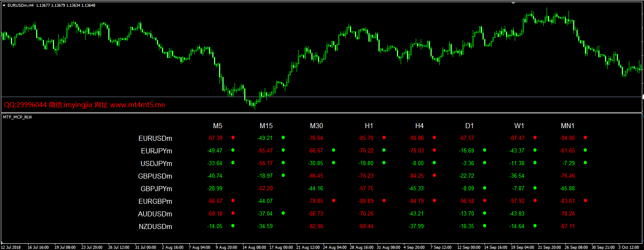Screen dimensions: 644x250
Task: Open the www.mt4mt5.me link in the red text
Action: tap(138, 105)
